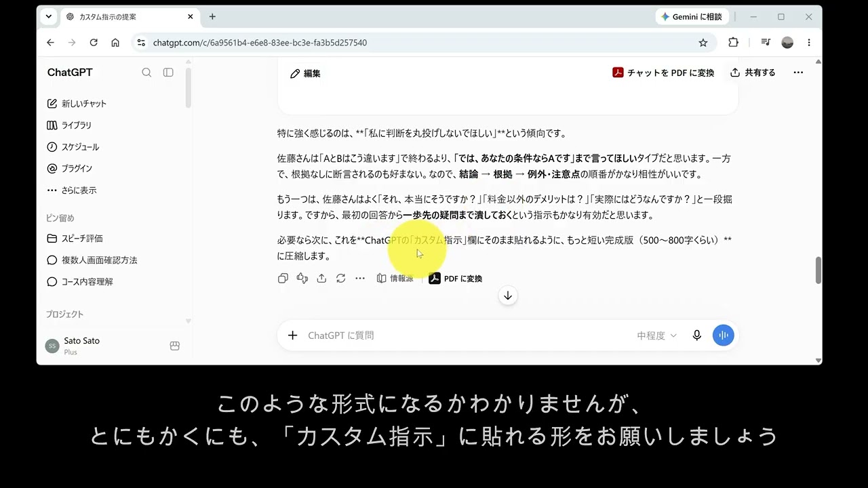Open the Chrome profile avatar
This screenshot has width=868, height=488.
tap(787, 43)
